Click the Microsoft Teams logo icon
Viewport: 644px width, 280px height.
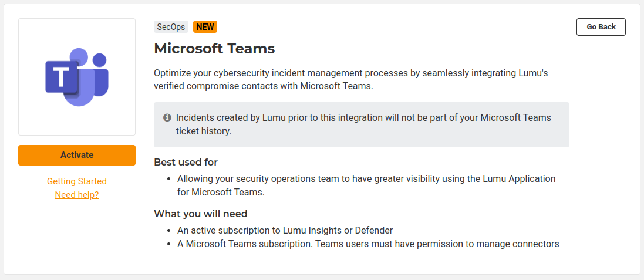point(77,77)
